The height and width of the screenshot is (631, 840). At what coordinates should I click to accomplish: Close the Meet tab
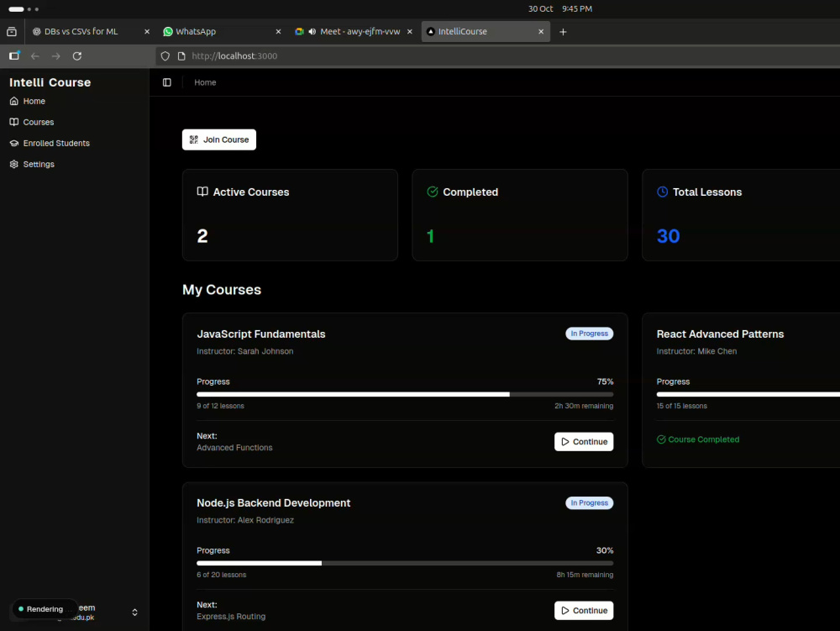409,32
